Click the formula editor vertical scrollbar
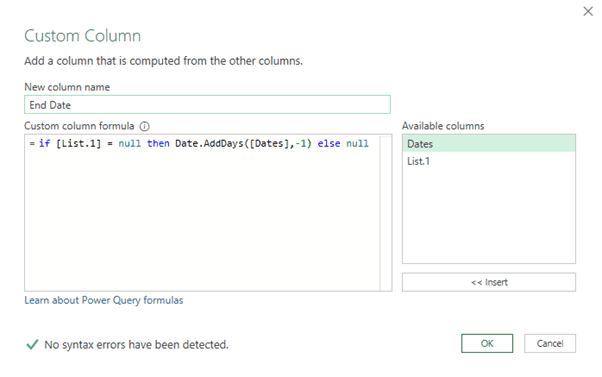 tap(385, 213)
